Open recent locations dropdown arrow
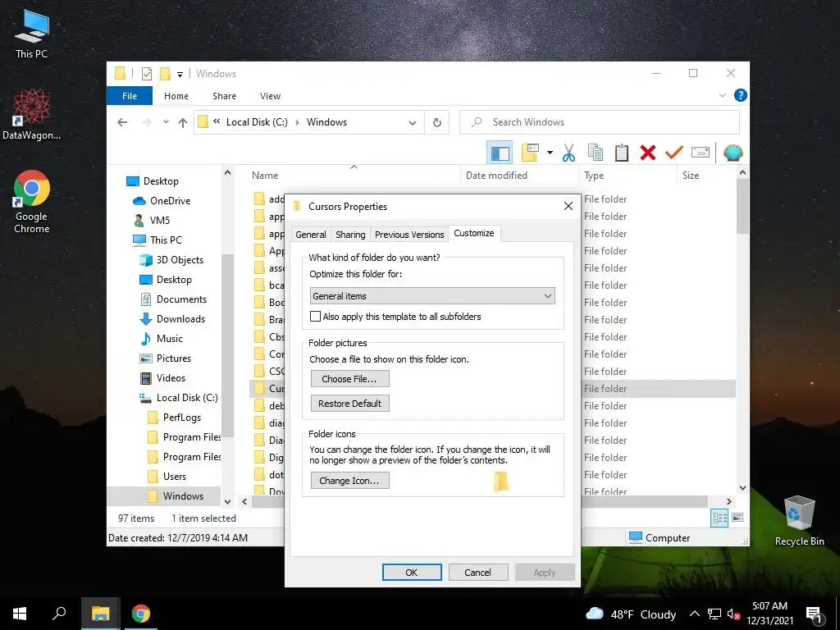This screenshot has width=840, height=630. pos(166,122)
